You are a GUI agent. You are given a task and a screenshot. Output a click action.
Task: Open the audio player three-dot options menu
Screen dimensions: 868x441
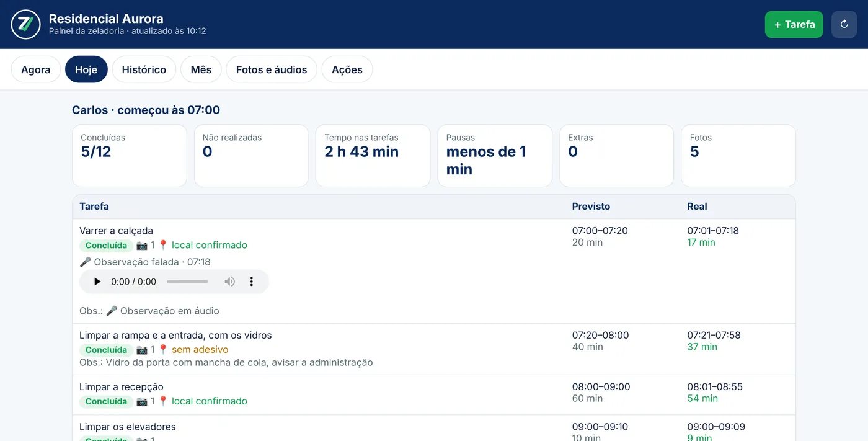coord(251,282)
